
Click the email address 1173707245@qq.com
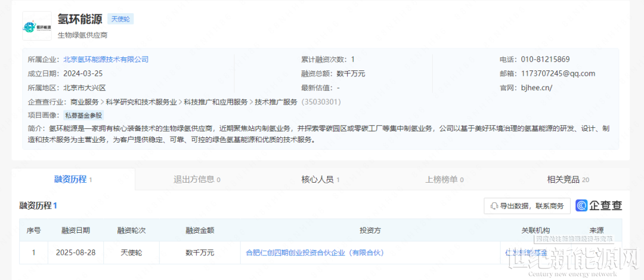pyautogui.click(x=558, y=73)
